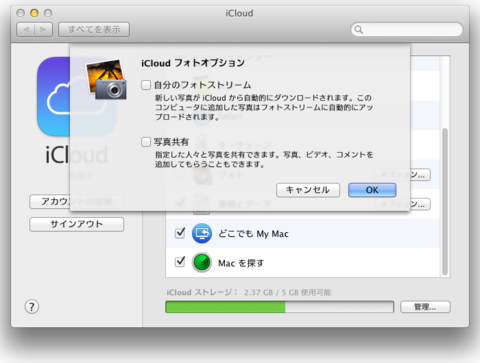Click the すべてを表示 toolbar button

click(x=94, y=30)
